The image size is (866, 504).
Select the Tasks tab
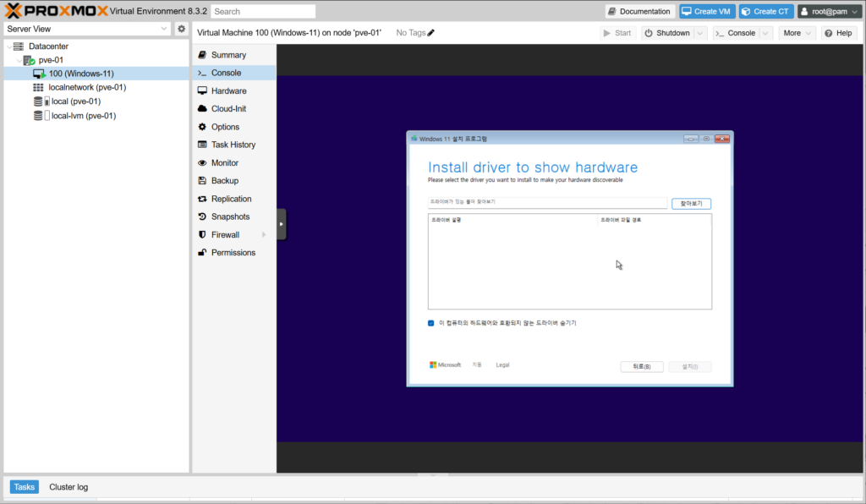(x=25, y=487)
